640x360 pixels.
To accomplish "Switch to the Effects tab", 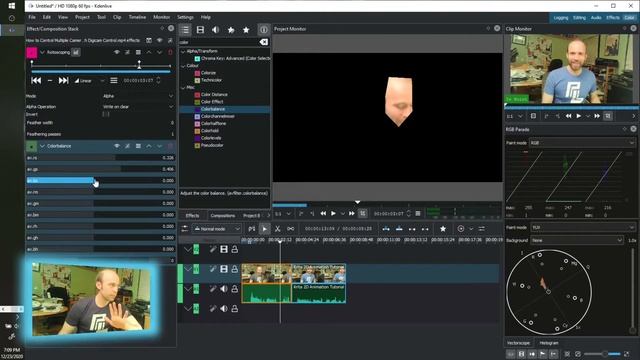I will [192, 216].
